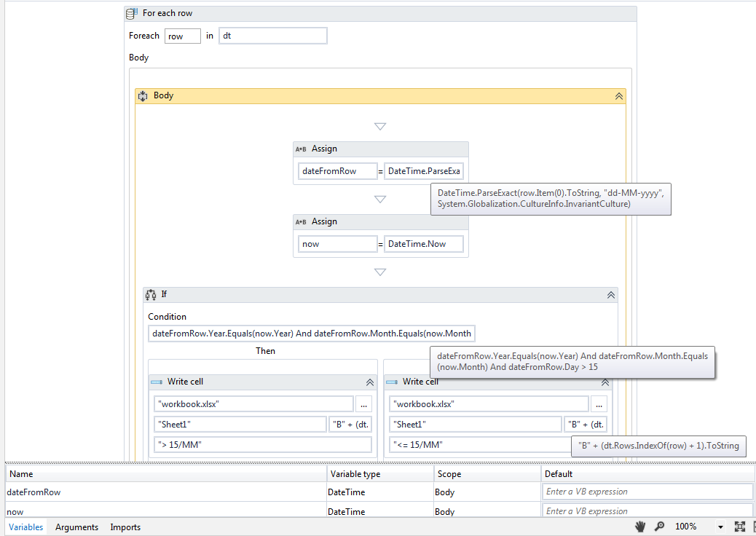Click the For each row title text
Viewport: 756px width, 536px height.
pyautogui.click(x=168, y=14)
